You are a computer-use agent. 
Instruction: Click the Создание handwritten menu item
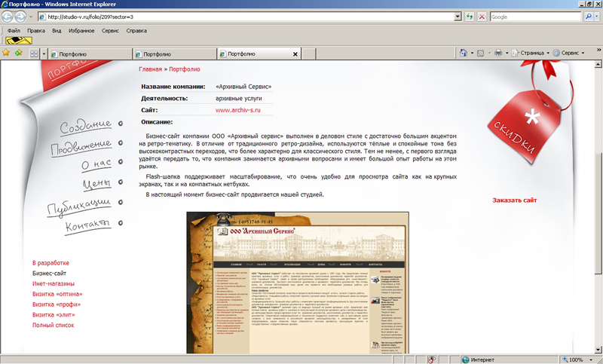tap(86, 126)
